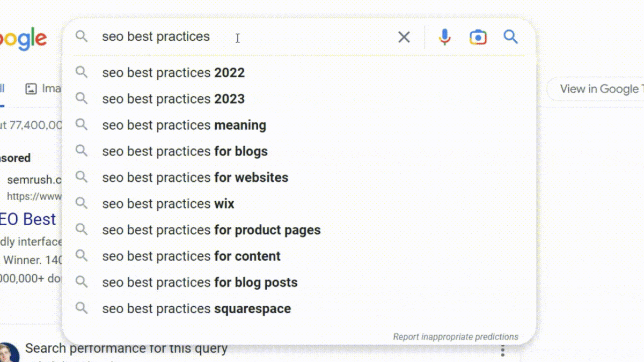This screenshot has width=644, height=362.
Task: Click the voice search microphone icon
Action: point(444,36)
